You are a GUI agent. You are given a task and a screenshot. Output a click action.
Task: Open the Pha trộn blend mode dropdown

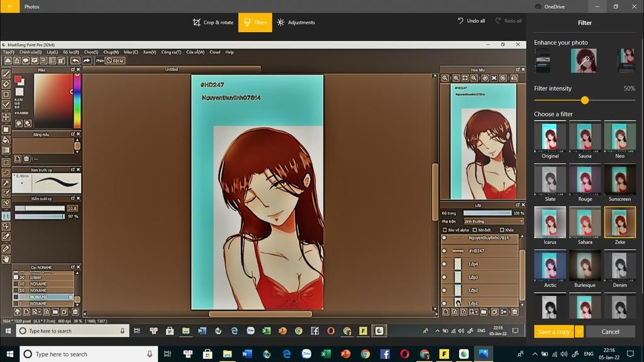(494, 222)
